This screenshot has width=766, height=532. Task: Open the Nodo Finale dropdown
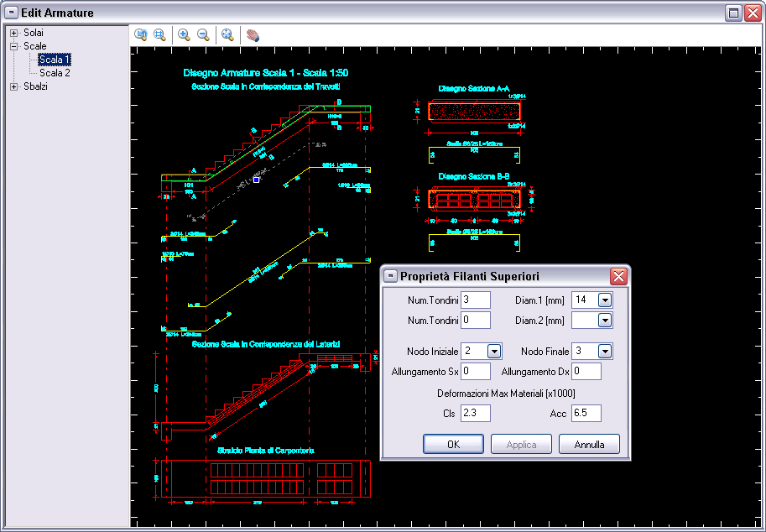click(x=604, y=352)
